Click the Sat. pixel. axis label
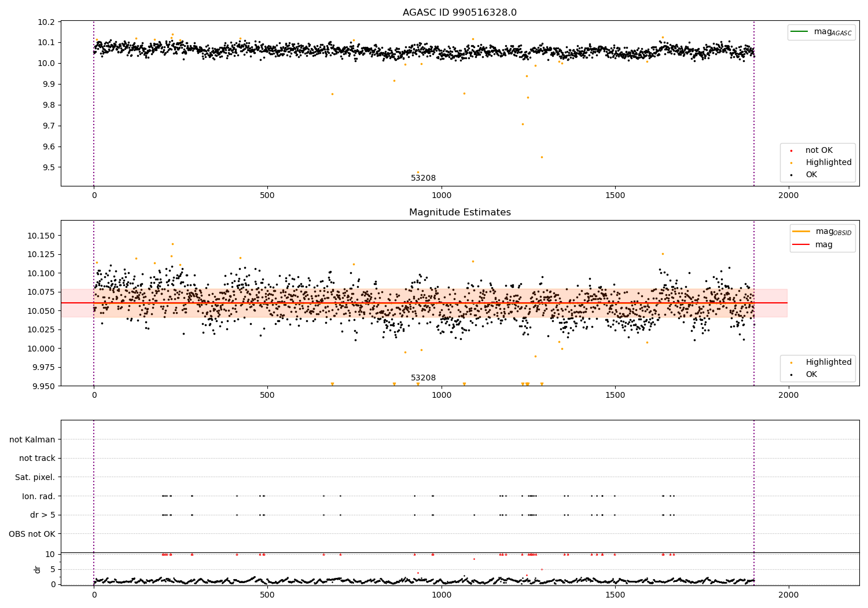 click(35, 477)
